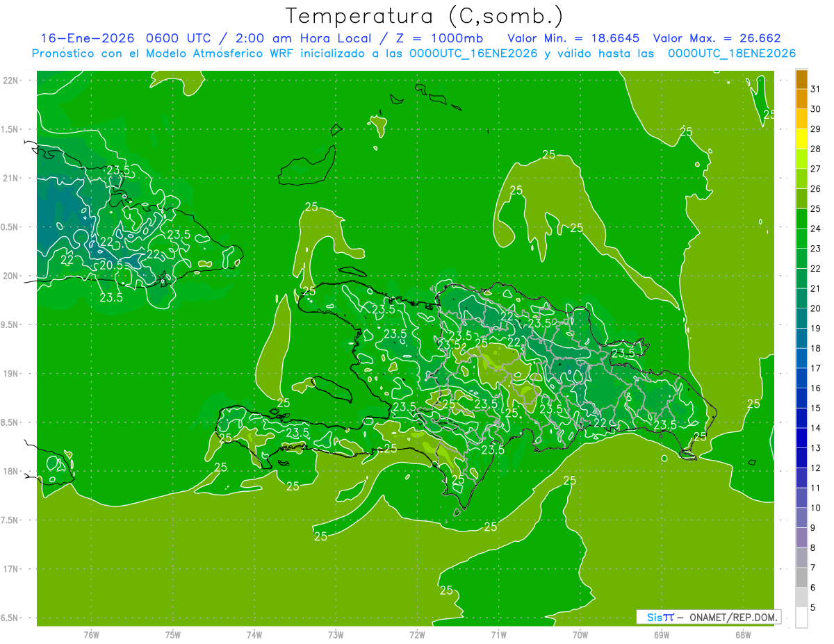Click the white swatch below 5 in color bar
The width and height of the screenshot is (834, 644).
pos(802,617)
